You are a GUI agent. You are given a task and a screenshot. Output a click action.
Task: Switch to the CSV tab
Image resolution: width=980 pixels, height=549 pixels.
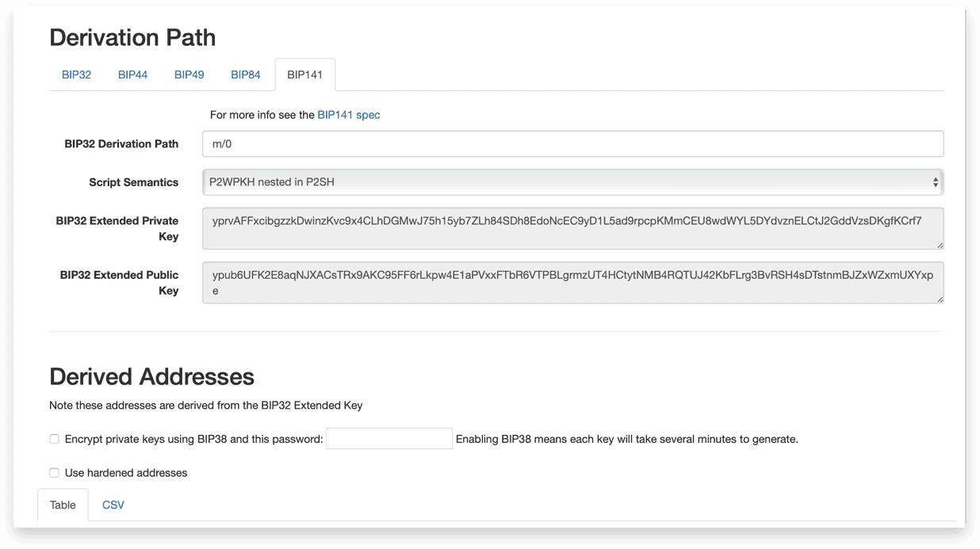pos(113,505)
